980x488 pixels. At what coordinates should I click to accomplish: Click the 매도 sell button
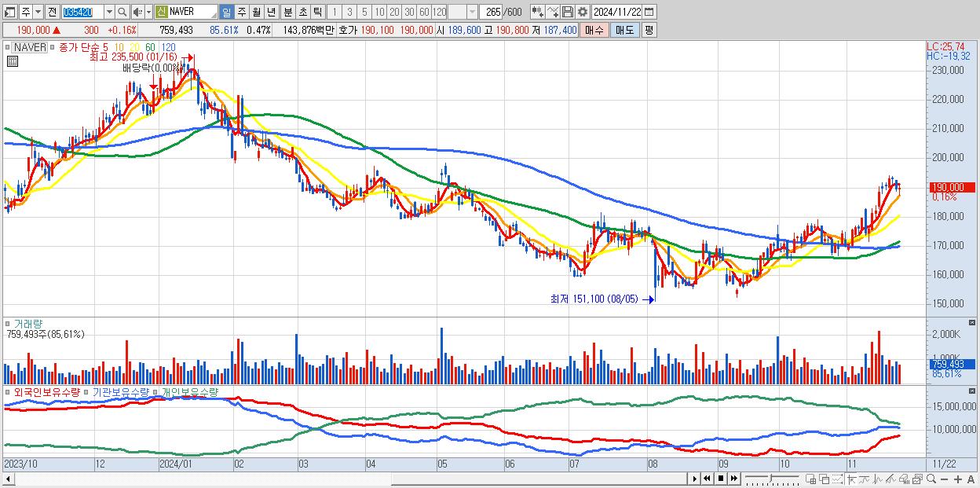click(625, 30)
